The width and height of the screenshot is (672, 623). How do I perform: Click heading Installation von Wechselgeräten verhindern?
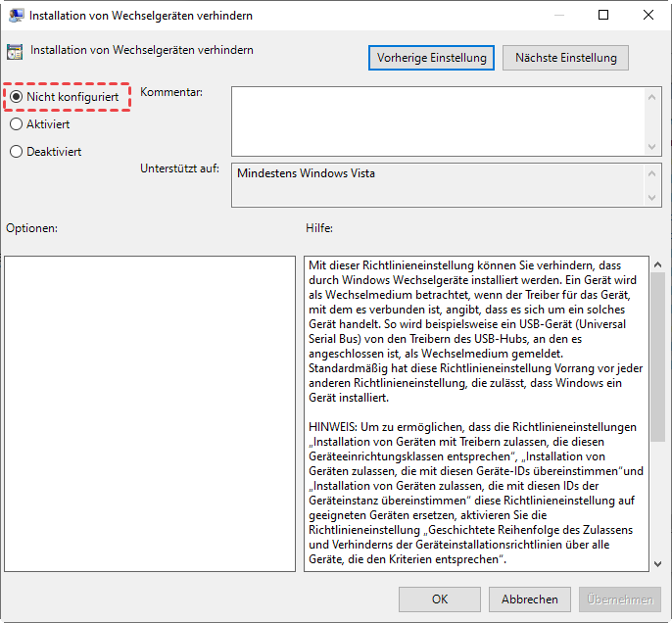coord(142,50)
